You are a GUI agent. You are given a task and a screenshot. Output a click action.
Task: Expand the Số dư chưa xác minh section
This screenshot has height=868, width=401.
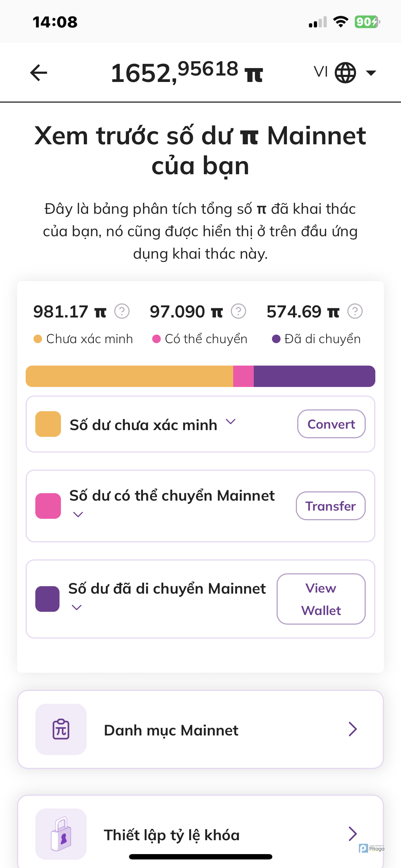tap(231, 422)
